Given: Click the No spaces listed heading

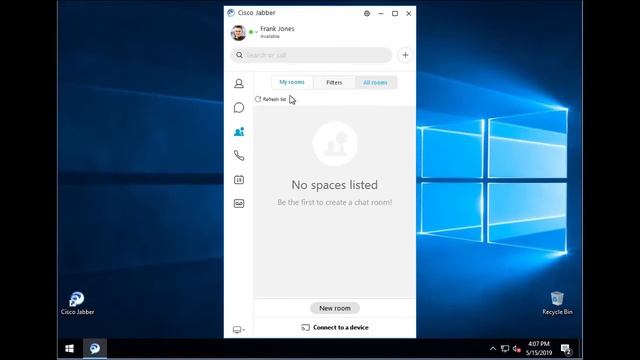Looking at the screenshot, I should [x=334, y=185].
